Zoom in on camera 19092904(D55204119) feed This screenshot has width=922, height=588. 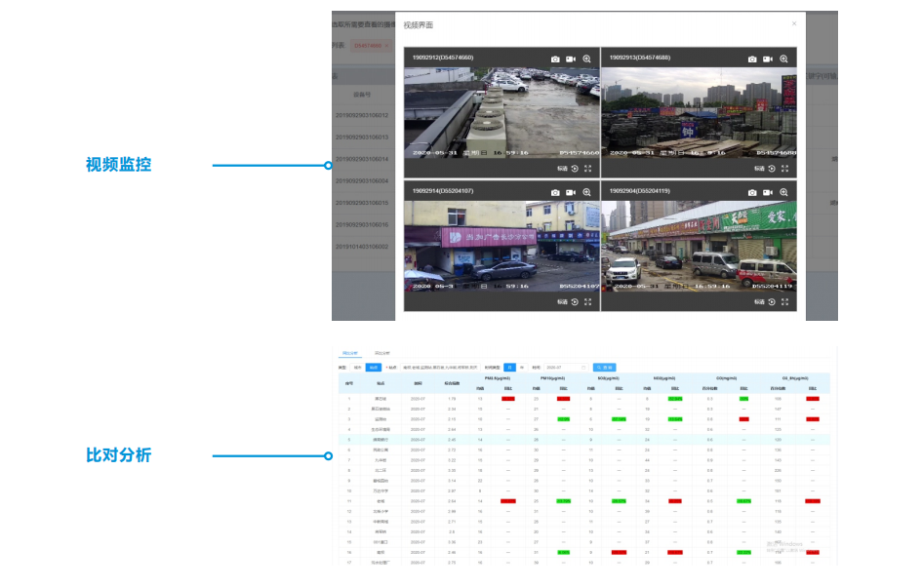pos(783,192)
